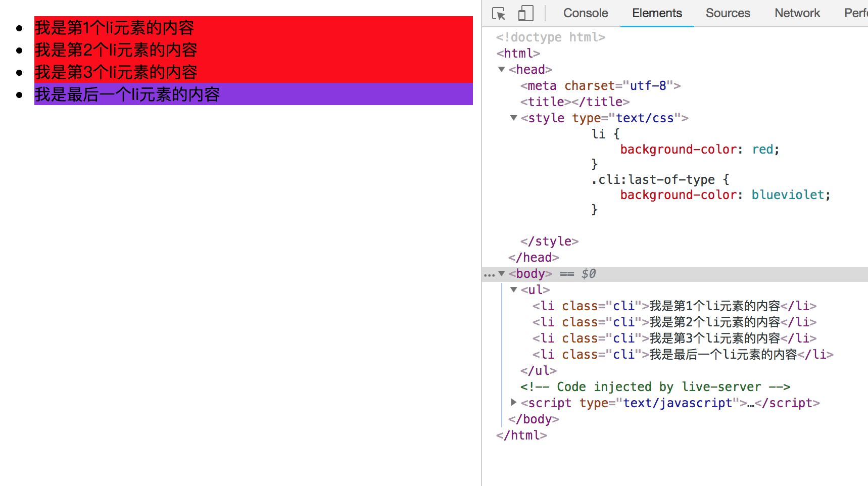
Task: Click the blueviolet last list item on page
Action: click(254, 94)
